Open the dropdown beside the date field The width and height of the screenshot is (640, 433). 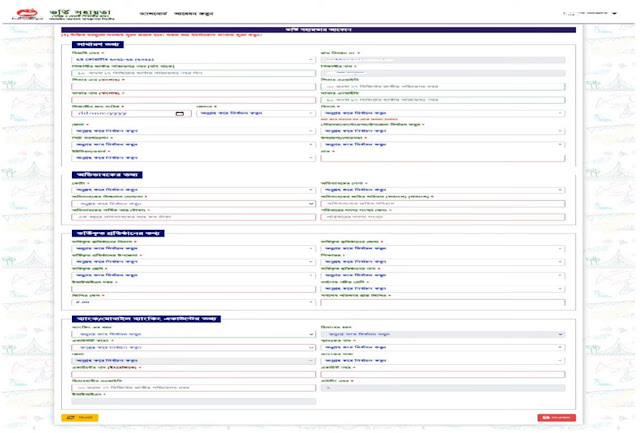click(x=256, y=113)
